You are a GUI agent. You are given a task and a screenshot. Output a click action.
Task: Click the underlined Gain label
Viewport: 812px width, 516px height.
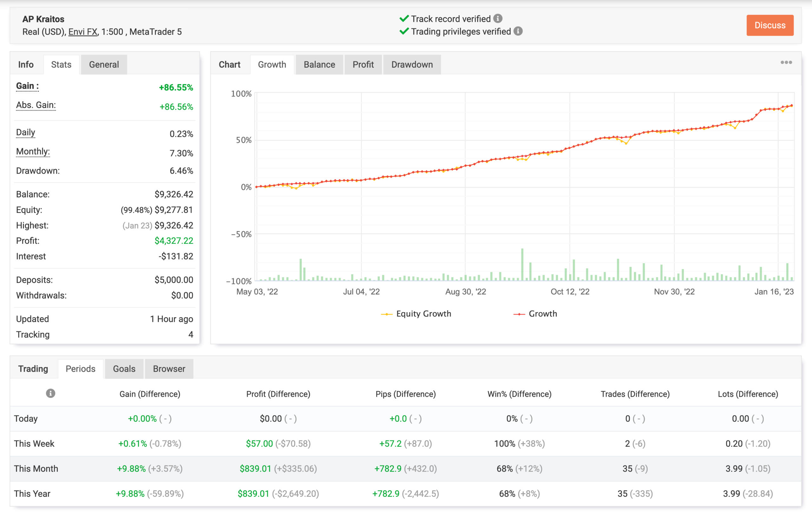27,86
